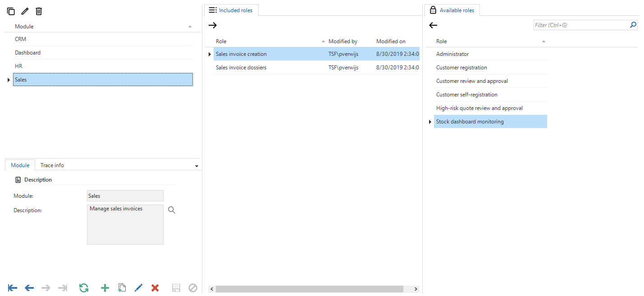
Task: Click the red X delete icon in bottom toolbar
Action: tap(155, 287)
